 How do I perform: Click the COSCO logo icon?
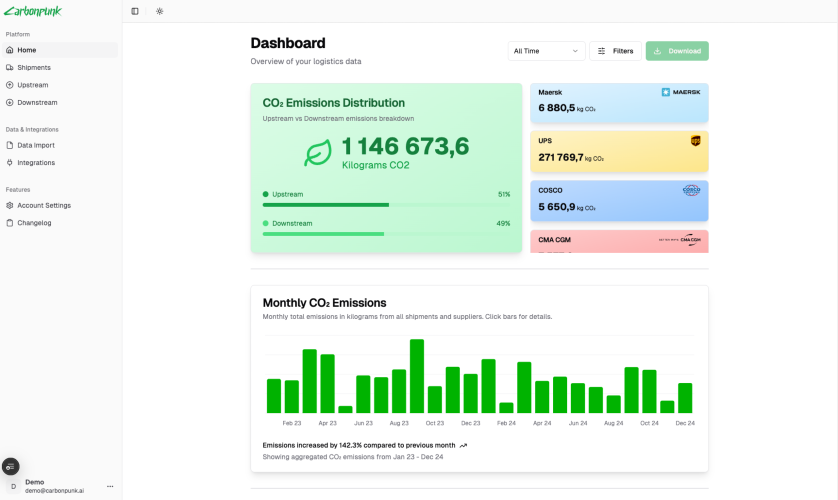pos(691,190)
